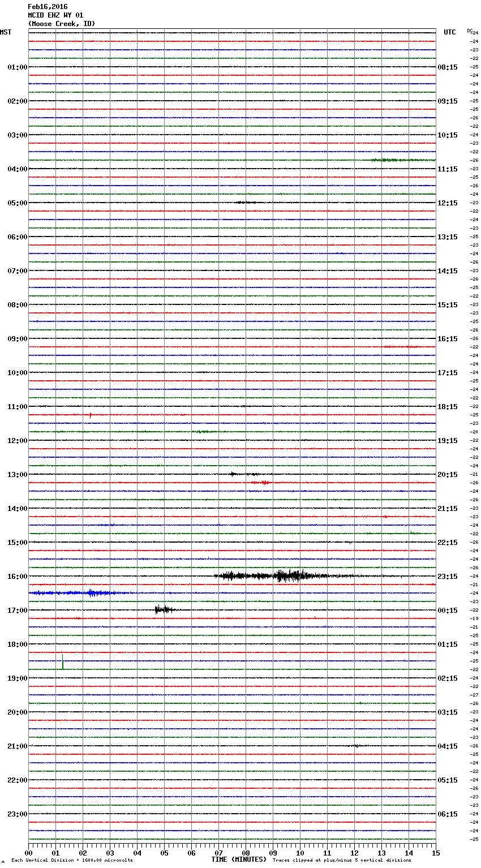Select the '13:00' MST time label
Screen dimensions: 481x868
[x=18, y=475]
